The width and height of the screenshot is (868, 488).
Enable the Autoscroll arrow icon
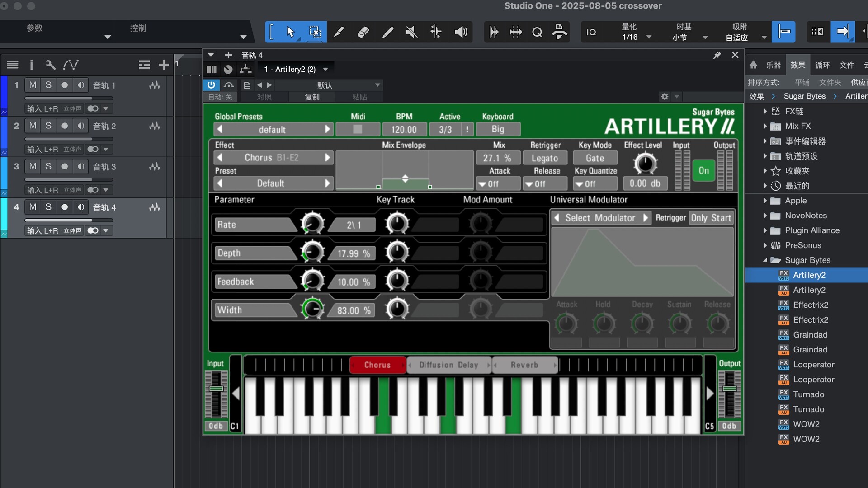843,32
